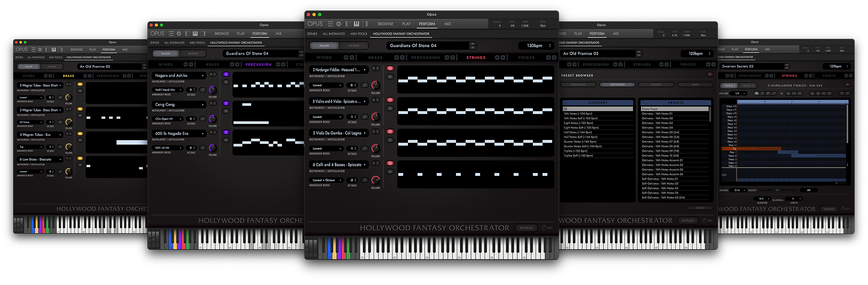Mute the Winds section in front window
868x285 pixels.
(346, 58)
